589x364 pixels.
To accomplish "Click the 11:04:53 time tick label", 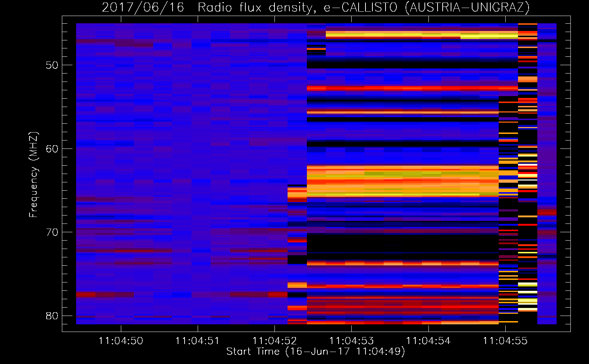I will coord(351,341).
